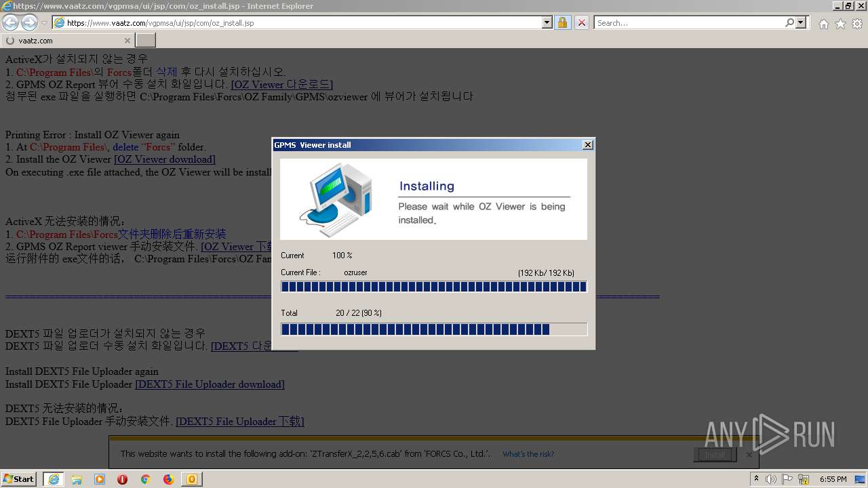This screenshot has height=488, width=868.
Task: Open the Tools gear icon
Action: (857, 24)
